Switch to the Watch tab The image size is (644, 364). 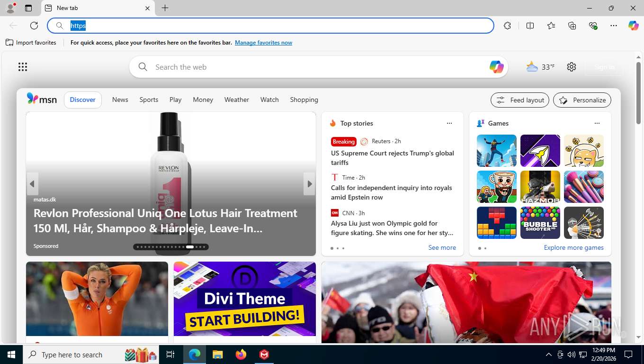pos(269,100)
